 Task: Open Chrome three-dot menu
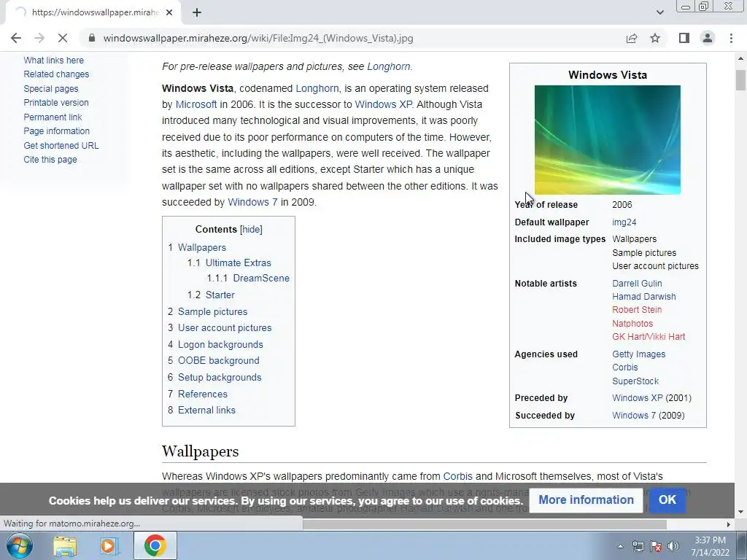pos(731,38)
